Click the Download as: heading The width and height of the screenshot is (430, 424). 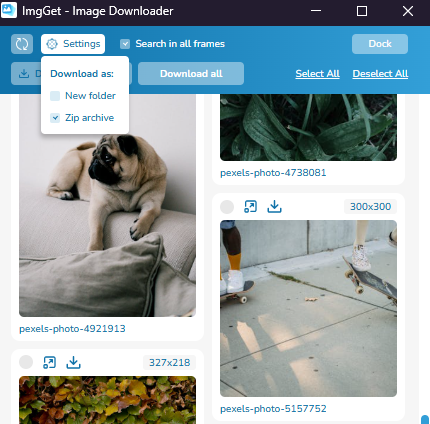click(82, 74)
